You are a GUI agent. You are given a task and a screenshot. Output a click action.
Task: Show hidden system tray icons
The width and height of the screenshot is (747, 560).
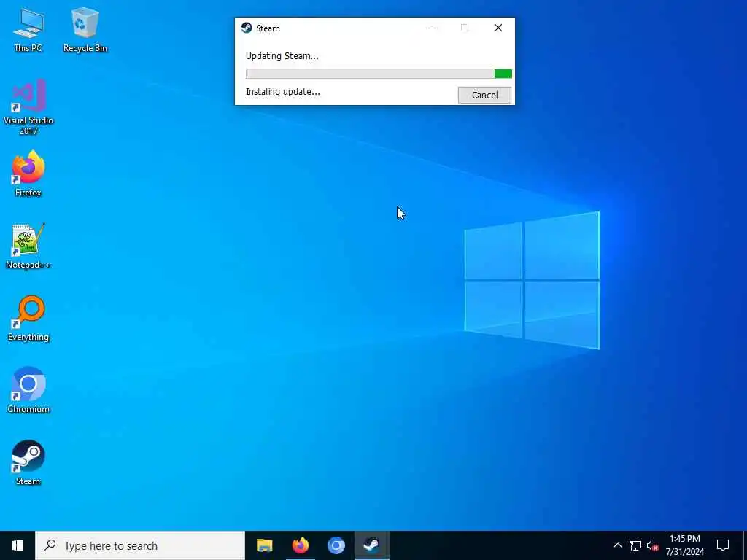point(617,545)
